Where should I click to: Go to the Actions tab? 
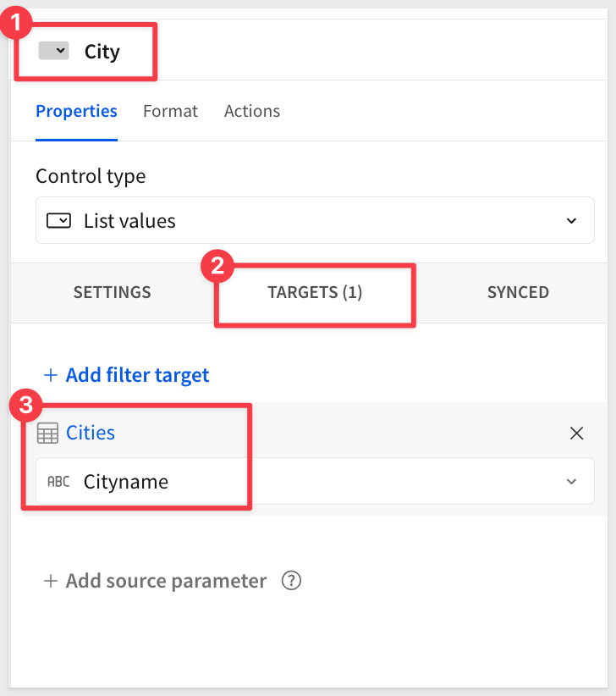pos(251,111)
